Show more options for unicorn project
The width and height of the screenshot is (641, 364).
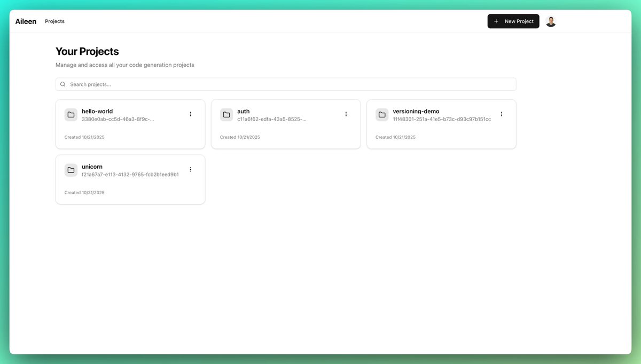click(191, 170)
